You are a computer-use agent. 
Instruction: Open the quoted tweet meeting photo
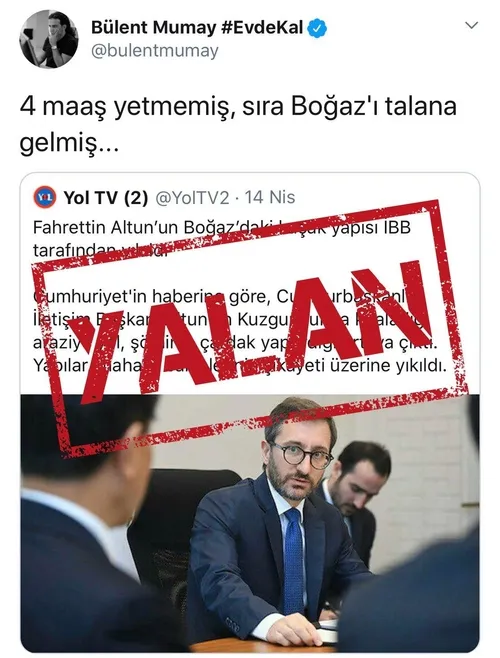250,523
